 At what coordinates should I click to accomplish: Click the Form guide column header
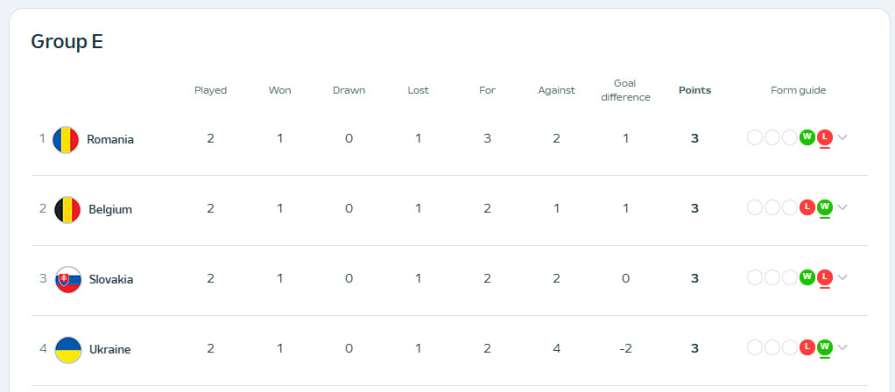798,90
